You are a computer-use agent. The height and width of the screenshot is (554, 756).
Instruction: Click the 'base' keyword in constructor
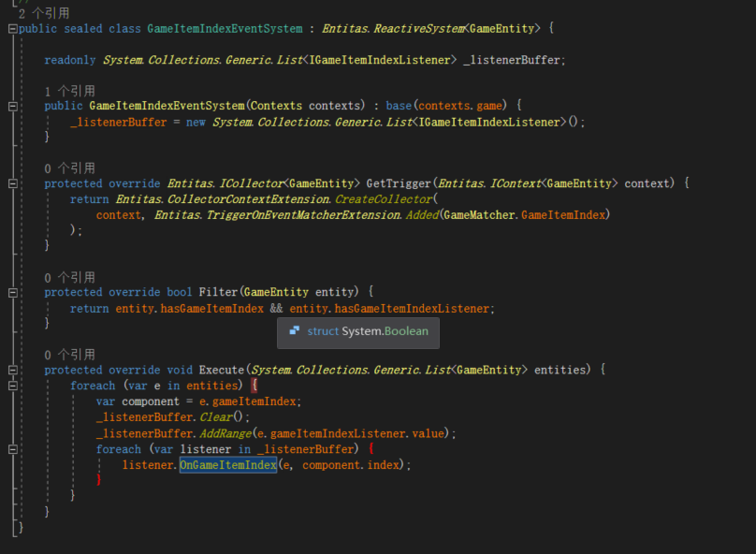pyautogui.click(x=399, y=106)
